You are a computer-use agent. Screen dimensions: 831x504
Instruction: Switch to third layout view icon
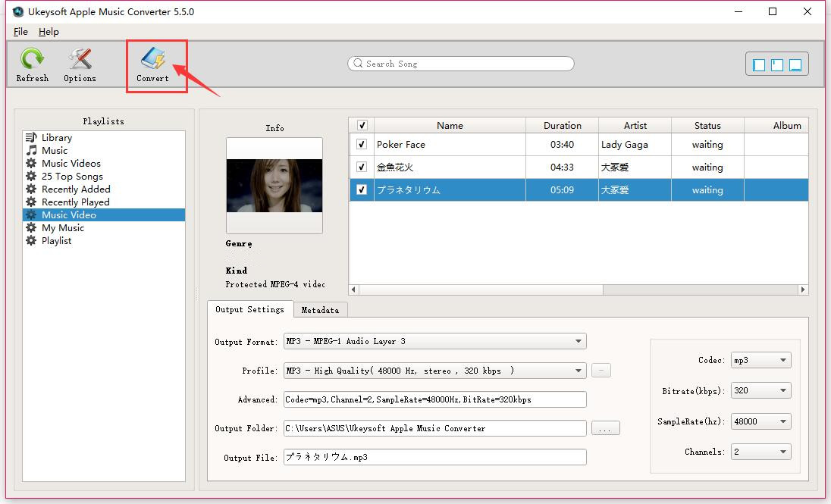pos(795,65)
